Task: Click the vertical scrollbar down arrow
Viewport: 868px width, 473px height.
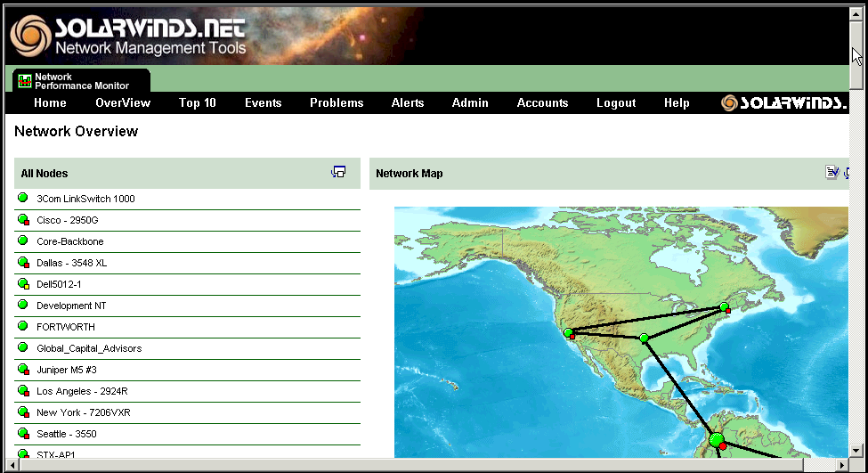Action: click(x=856, y=451)
